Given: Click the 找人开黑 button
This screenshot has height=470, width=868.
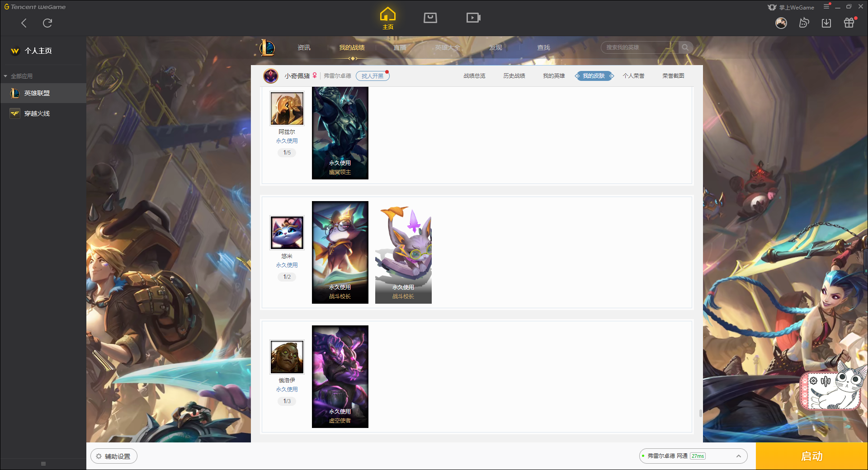Looking at the screenshot, I should tap(373, 76).
